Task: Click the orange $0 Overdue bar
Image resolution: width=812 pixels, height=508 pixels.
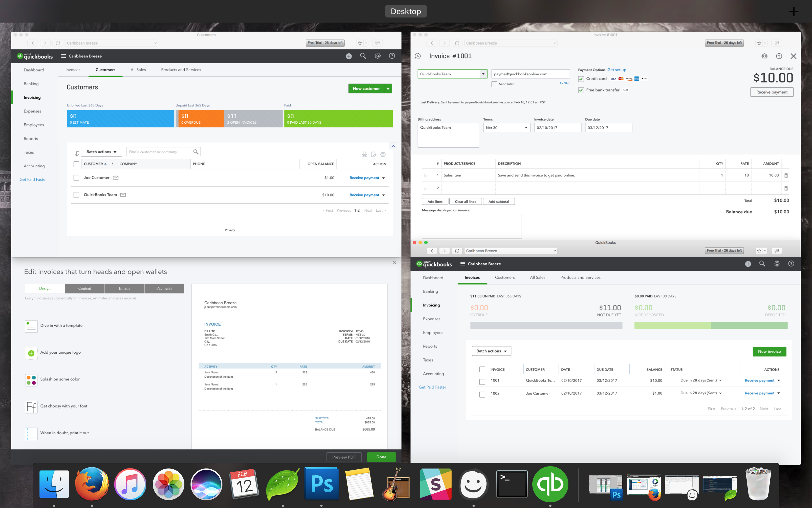Action: (x=201, y=119)
